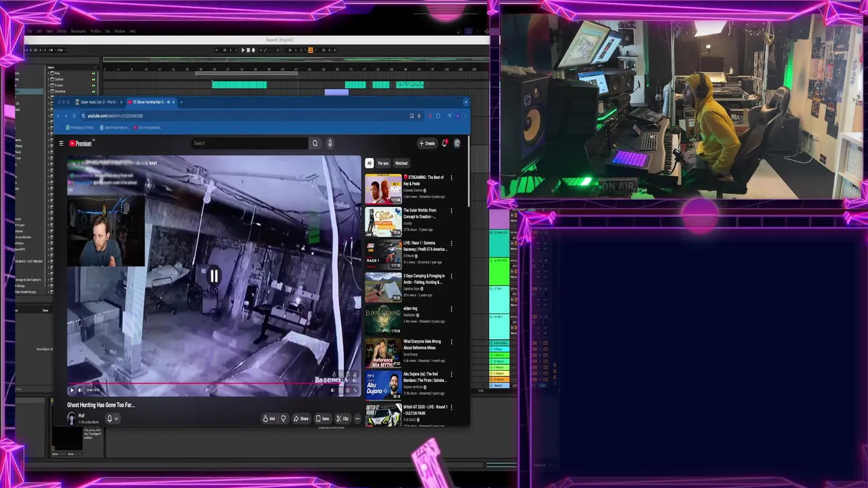Viewport: 868px width, 488px height.
Task: Toggle the Erosion item activator in Ableton browser
Action: click(x=94, y=85)
